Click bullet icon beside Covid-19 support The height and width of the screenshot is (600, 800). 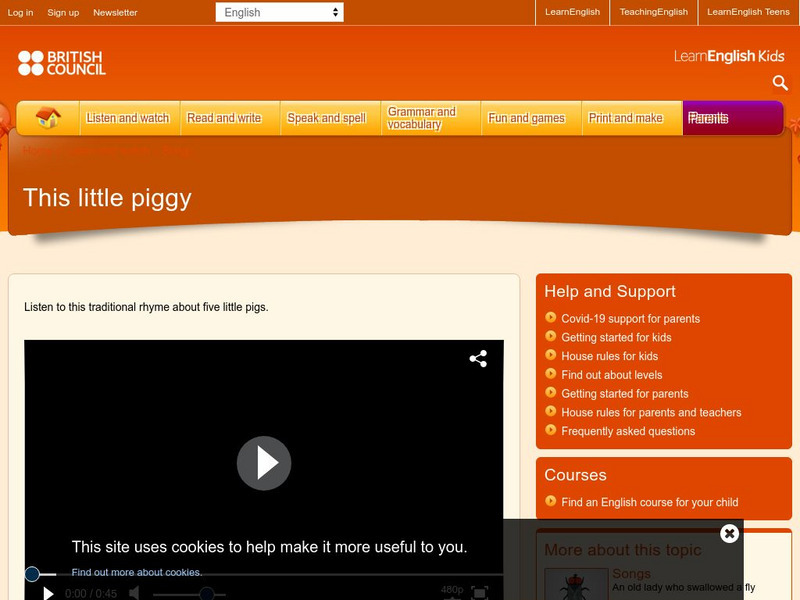(x=551, y=317)
